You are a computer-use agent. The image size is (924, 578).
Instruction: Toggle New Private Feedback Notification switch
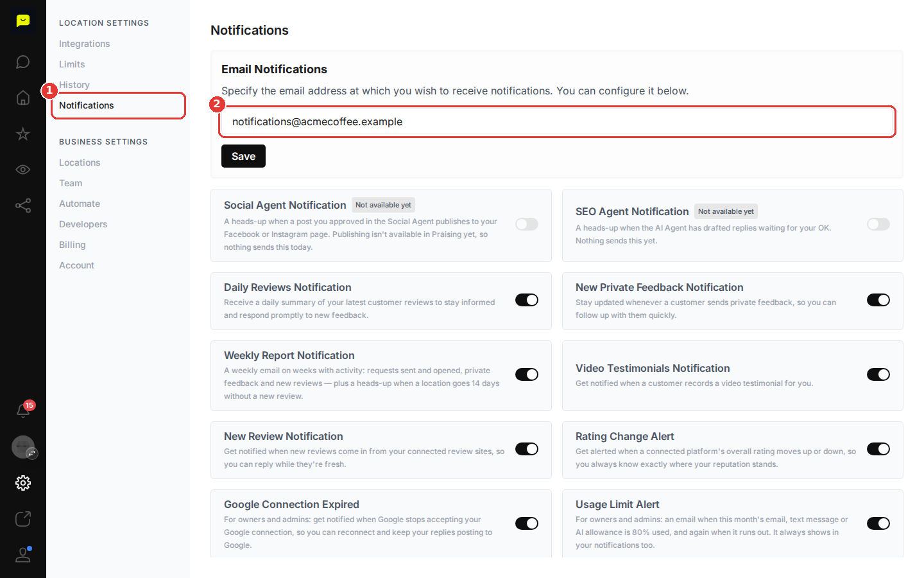click(878, 300)
